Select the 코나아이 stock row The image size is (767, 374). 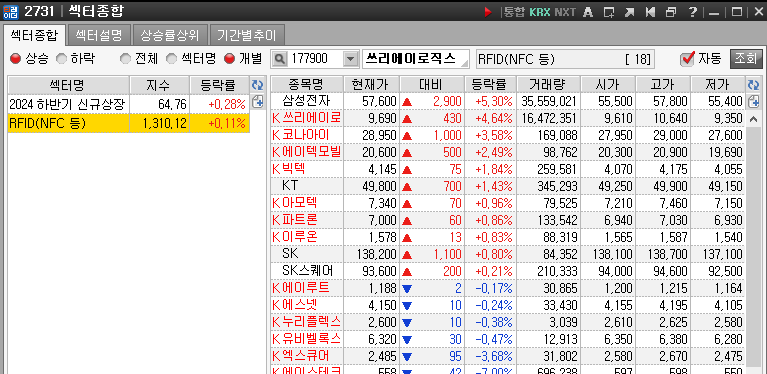pyautogui.click(x=508, y=135)
